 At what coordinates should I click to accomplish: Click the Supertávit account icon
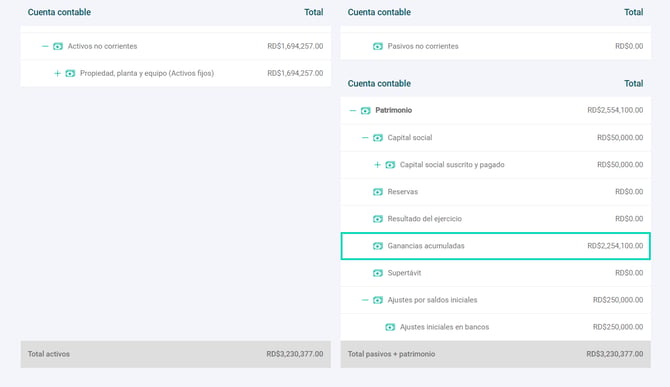pos(378,273)
